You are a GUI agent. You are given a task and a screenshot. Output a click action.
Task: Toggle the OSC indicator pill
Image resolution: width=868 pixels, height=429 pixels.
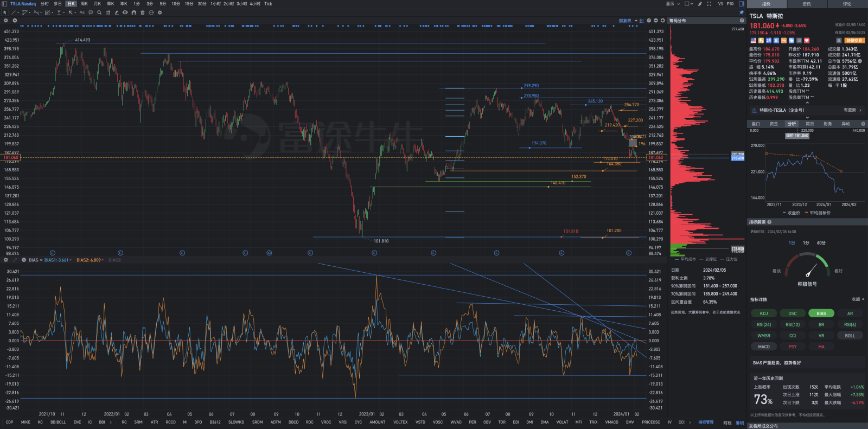(x=793, y=313)
